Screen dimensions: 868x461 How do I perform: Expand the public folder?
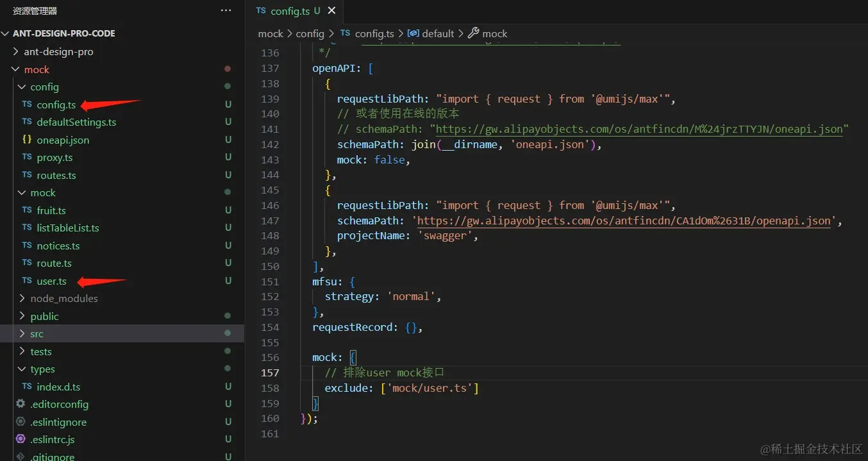[x=22, y=316]
